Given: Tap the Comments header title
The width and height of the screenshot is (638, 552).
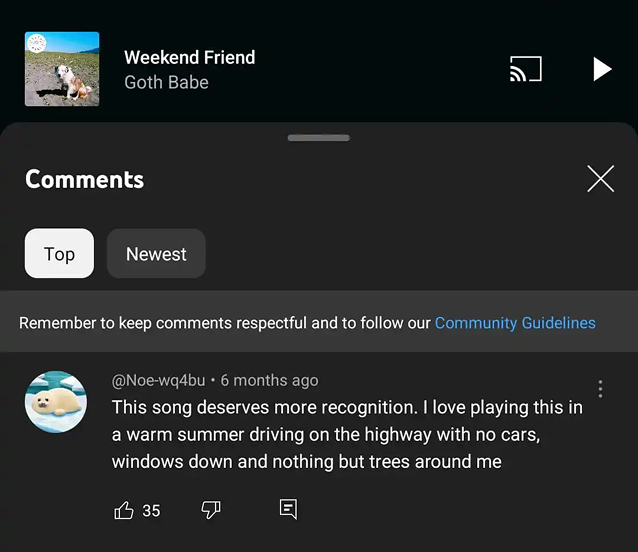Looking at the screenshot, I should (84, 179).
